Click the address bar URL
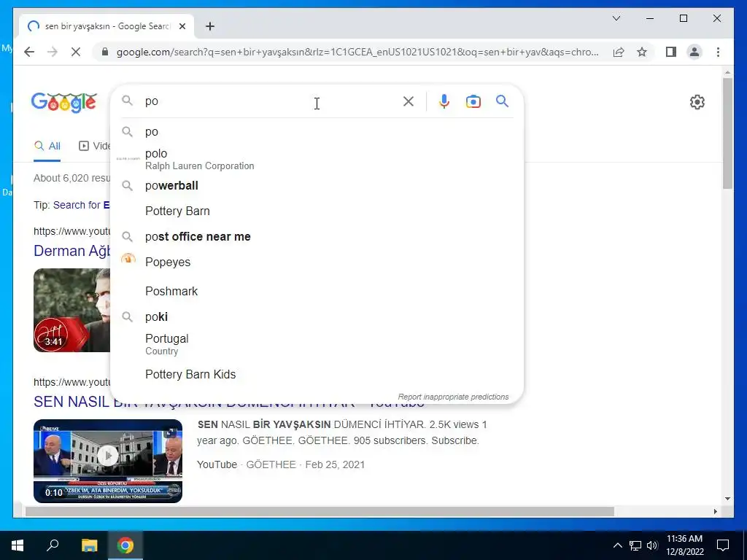The image size is (747, 560). tap(357, 52)
